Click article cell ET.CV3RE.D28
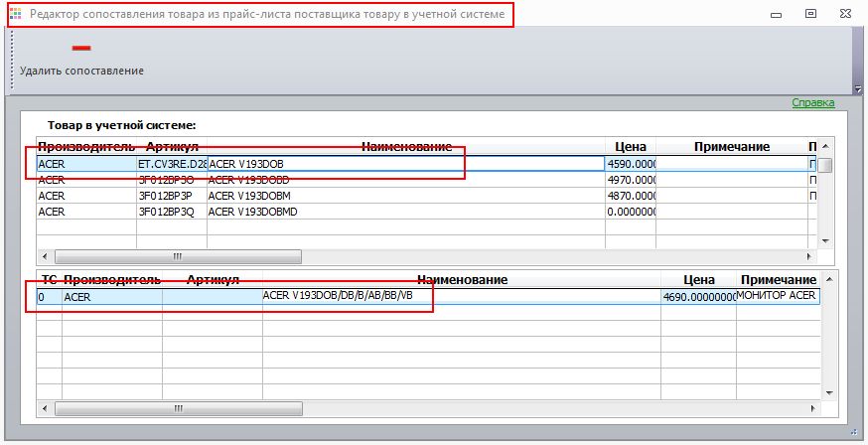The height and width of the screenshot is (445, 868). 172,164
